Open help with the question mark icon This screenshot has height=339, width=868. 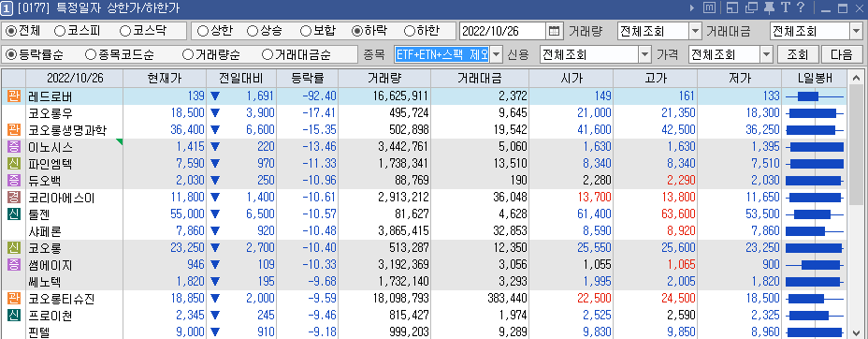click(801, 7)
